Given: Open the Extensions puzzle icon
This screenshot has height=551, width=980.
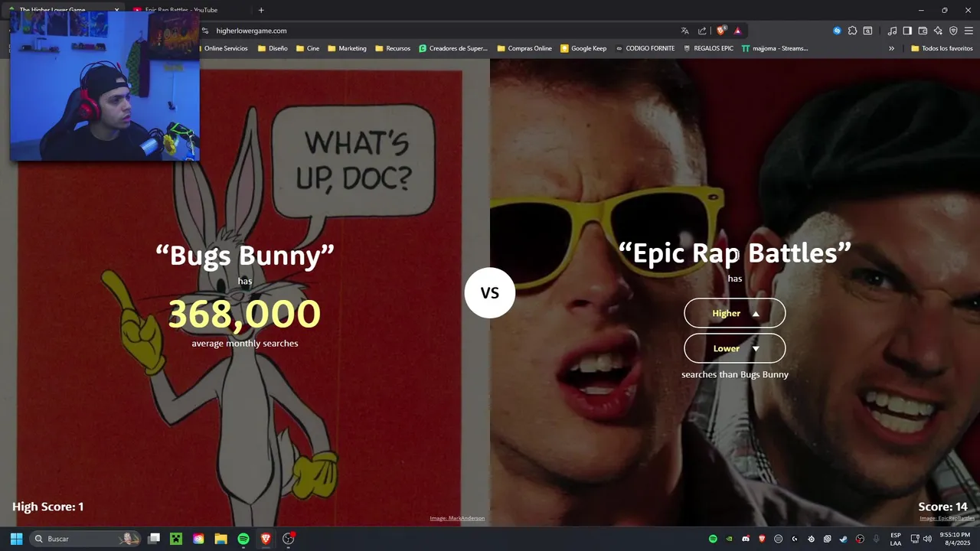Looking at the screenshot, I should (x=852, y=31).
